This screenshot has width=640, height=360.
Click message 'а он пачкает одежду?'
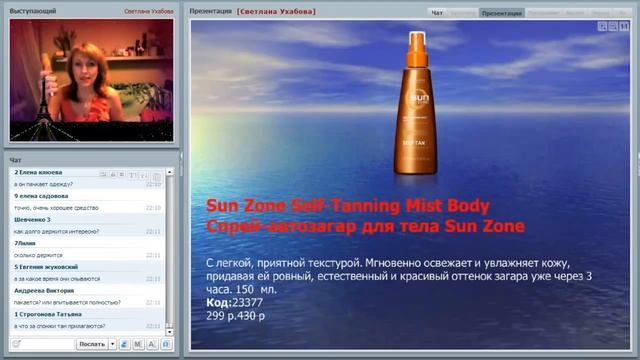[43, 184]
